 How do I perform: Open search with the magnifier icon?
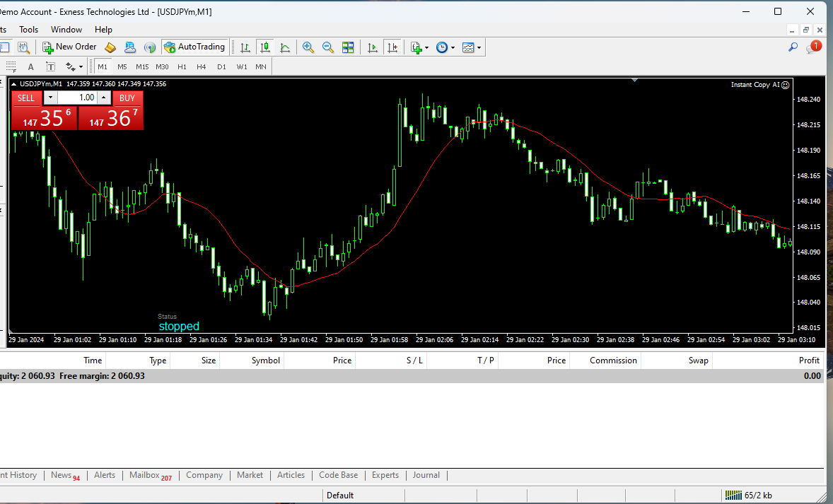pyautogui.click(x=793, y=47)
